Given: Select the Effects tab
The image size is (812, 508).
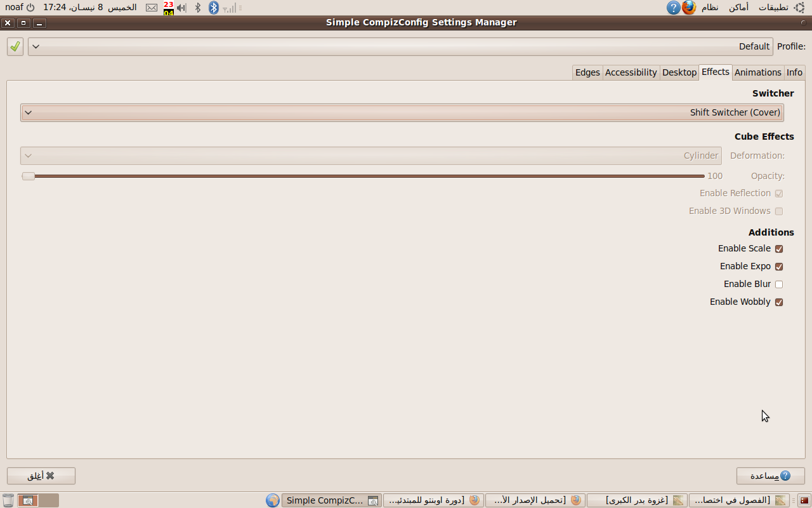Looking at the screenshot, I should tap(716, 72).
